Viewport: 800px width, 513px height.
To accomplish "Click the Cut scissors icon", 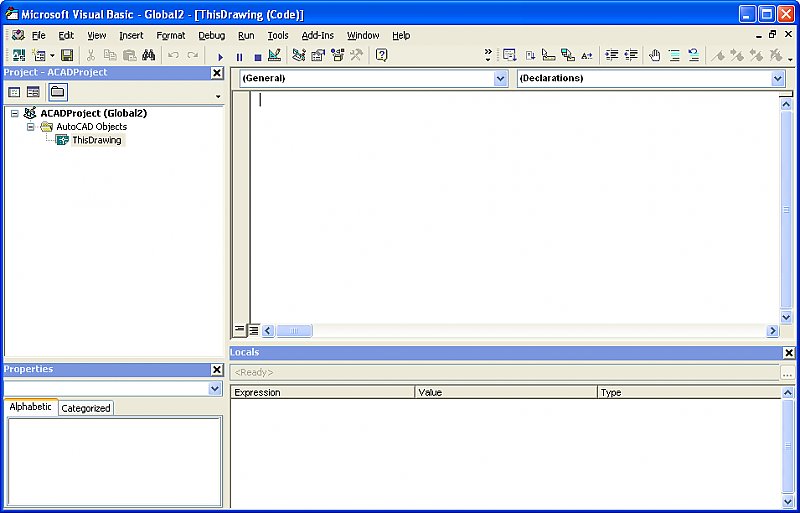I will tap(91, 55).
